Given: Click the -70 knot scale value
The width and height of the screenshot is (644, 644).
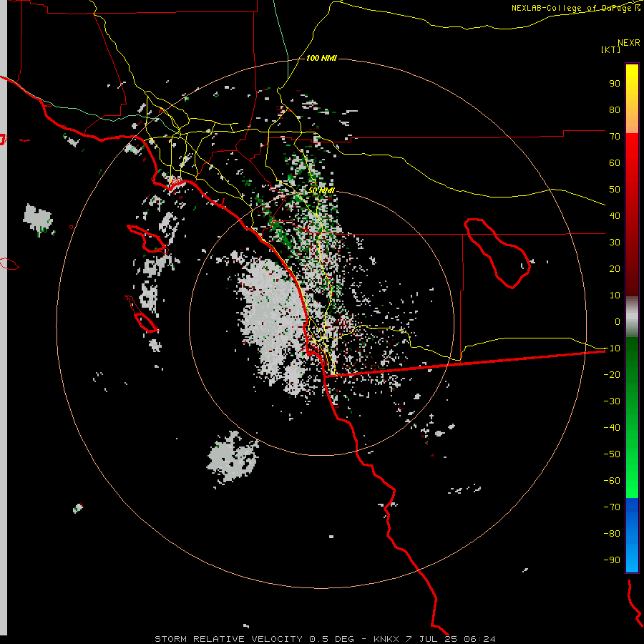Looking at the screenshot, I should click(612, 507).
